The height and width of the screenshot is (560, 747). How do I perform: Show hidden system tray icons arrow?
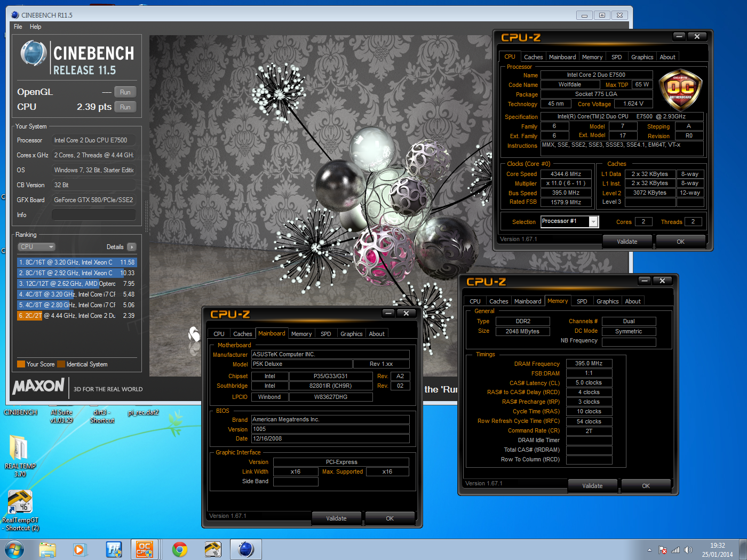point(649,550)
